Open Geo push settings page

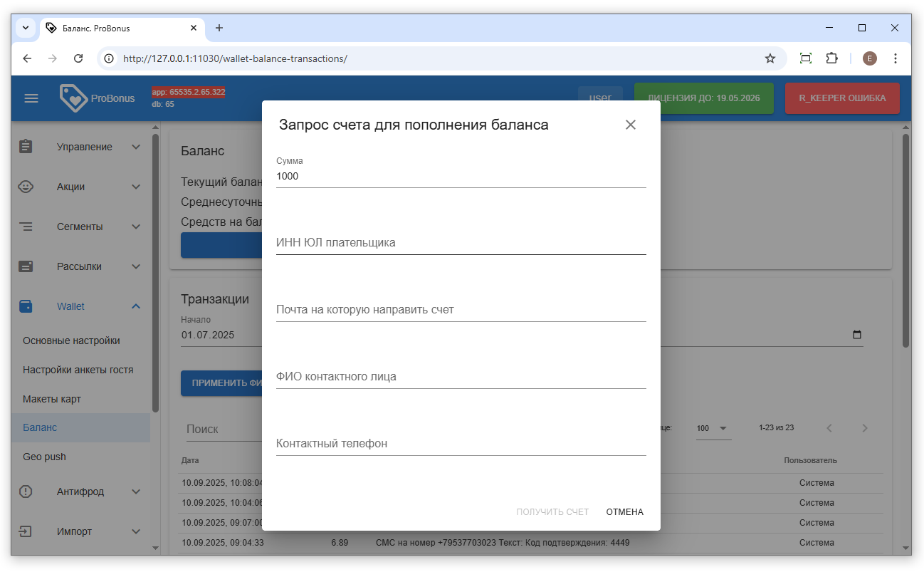click(x=44, y=457)
